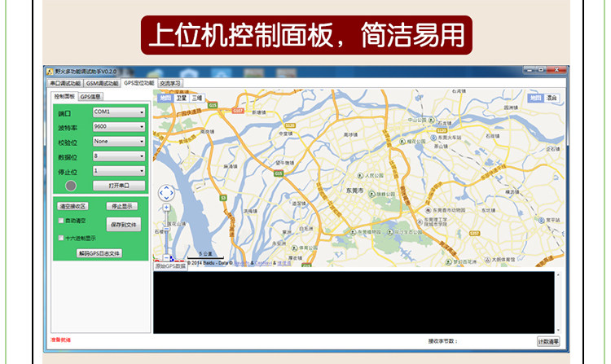Open the 数据位 8 dropdown

coord(119,156)
